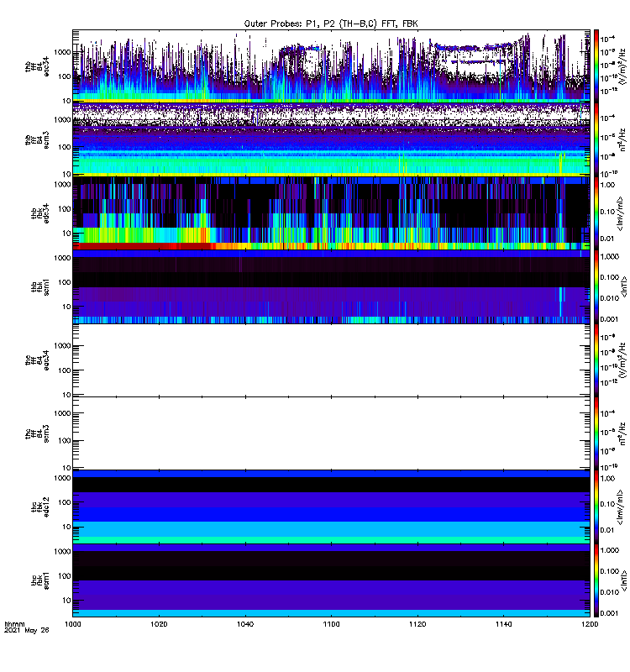
Task: Click the thb fbk scm1 spectrogram plot area
Action: pyautogui.click(x=331, y=286)
